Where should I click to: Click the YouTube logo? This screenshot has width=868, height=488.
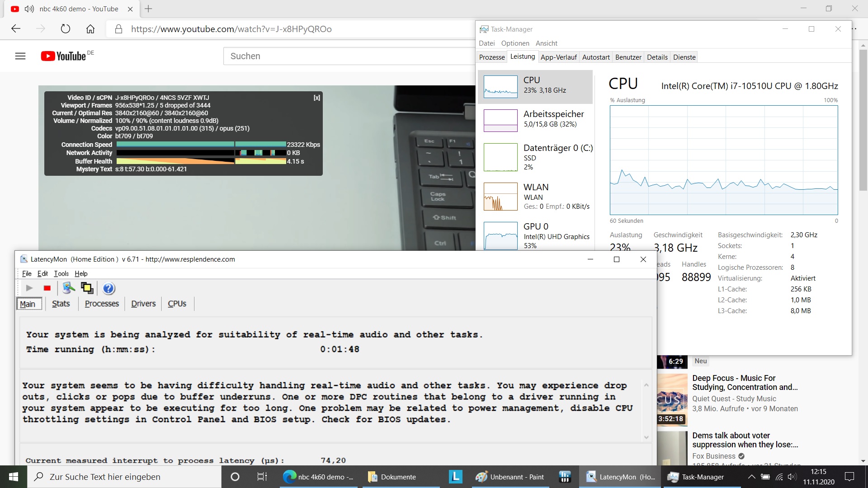(x=64, y=56)
